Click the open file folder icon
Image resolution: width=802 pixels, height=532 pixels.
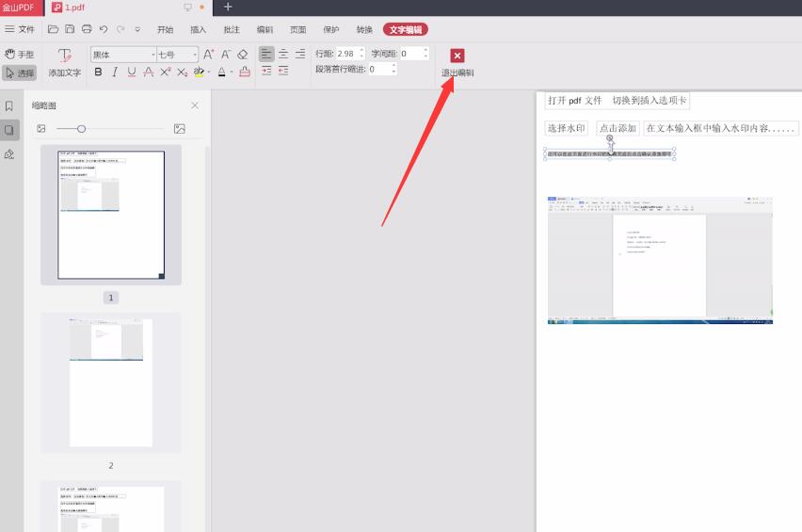[x=53, y=29]
